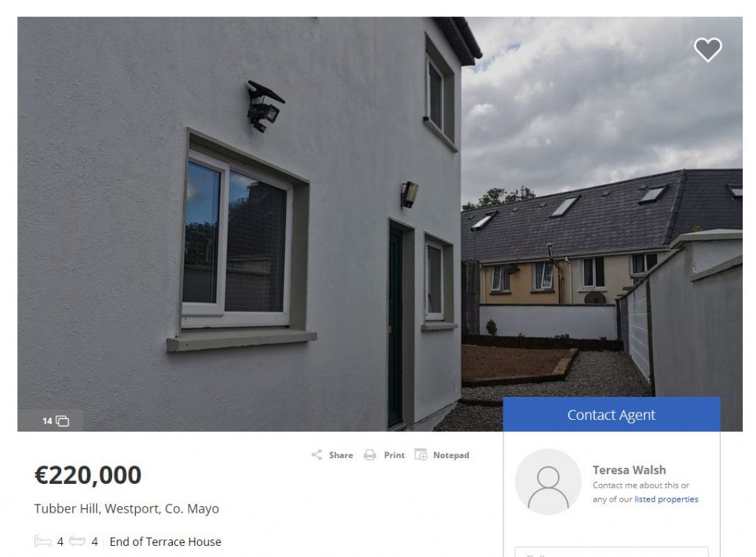Click the bedroom count bed icon
The image size is (756, 557).
point(43,541)
